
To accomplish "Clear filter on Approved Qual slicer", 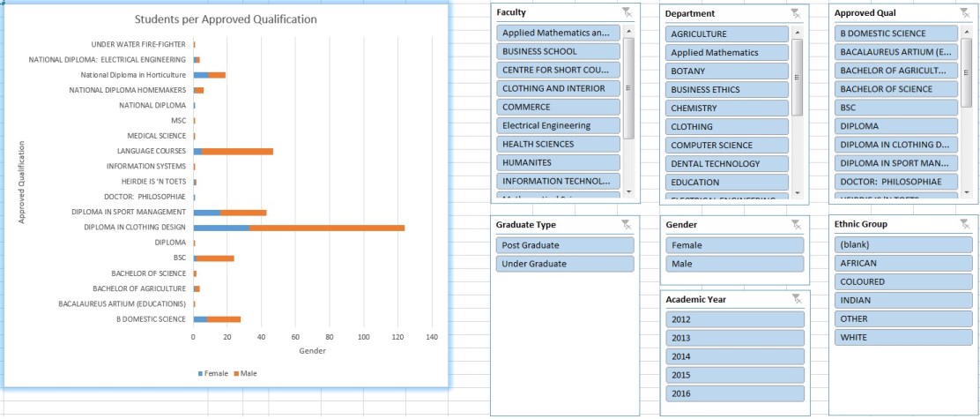I will (964, 13).
